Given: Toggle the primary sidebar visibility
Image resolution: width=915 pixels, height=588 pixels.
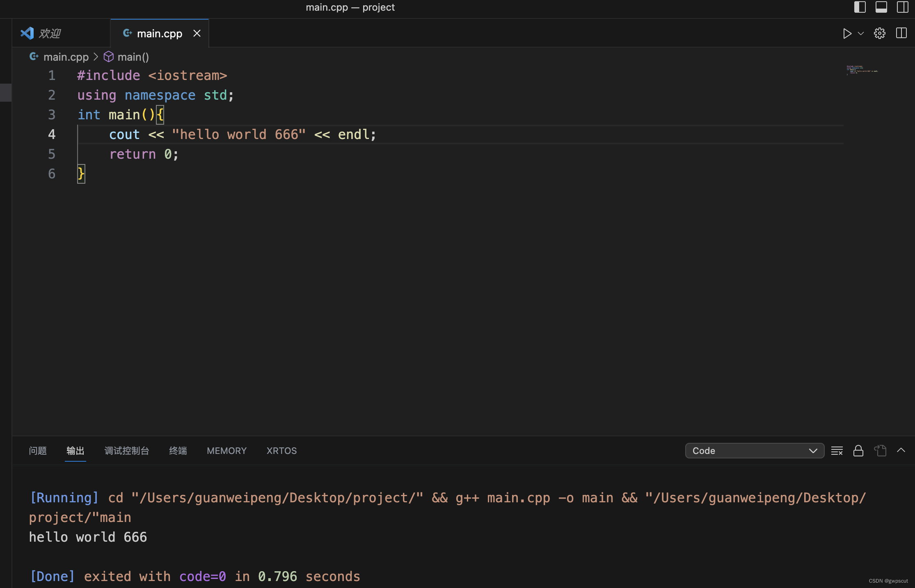Looking at the screenshot, I should click(859, 7).
